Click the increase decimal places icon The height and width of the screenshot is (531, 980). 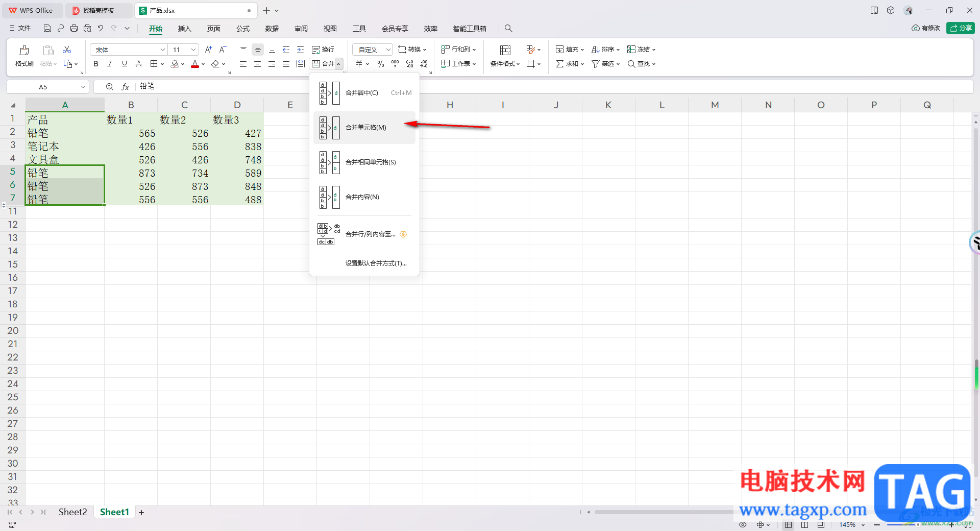tap(409, 64)
